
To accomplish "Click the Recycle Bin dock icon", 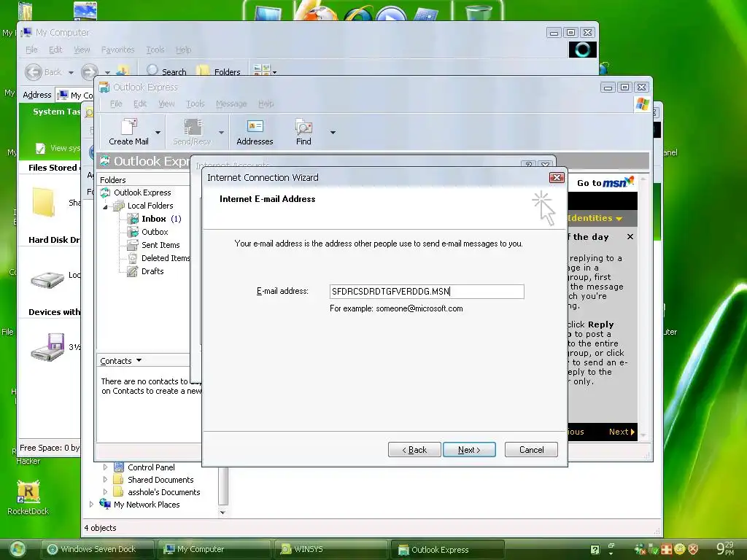I will pyautogui.click(x=479, y=12).
